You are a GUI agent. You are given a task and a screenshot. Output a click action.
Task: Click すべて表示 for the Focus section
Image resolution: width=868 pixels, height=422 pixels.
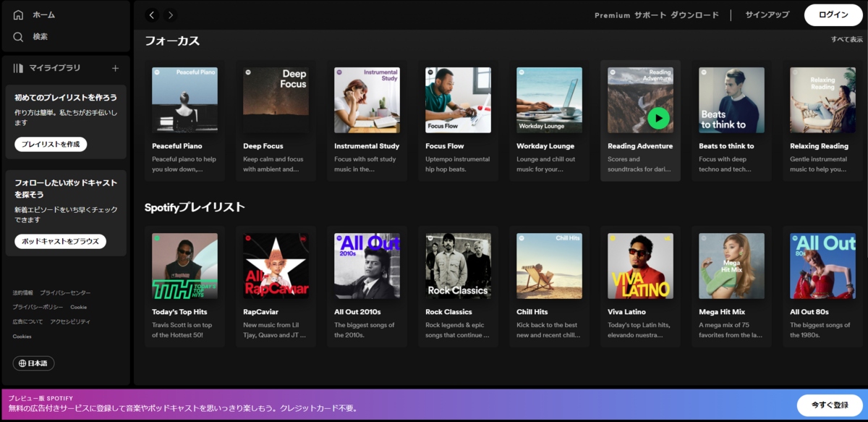[x=846, y=40]
